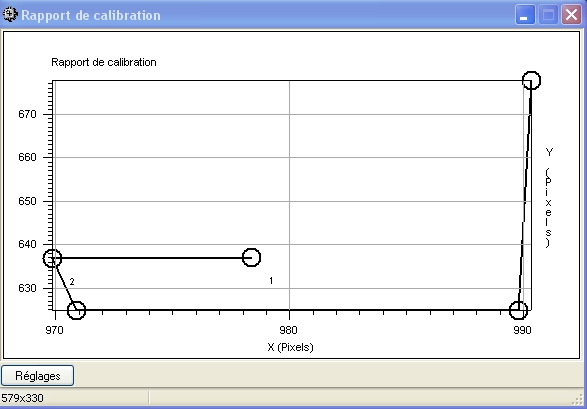Click the window title bar text
The width and height of the screenshot is (587, 409).
tap(91, 15)
